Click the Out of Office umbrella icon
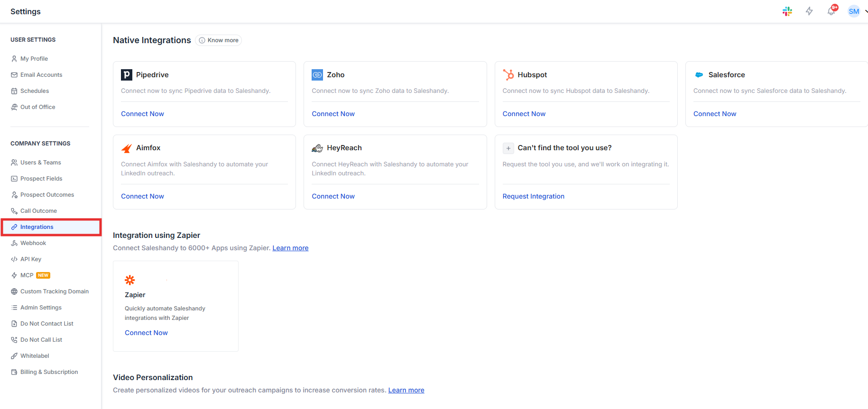The image size is (868, 409). (x=14, y=107)
